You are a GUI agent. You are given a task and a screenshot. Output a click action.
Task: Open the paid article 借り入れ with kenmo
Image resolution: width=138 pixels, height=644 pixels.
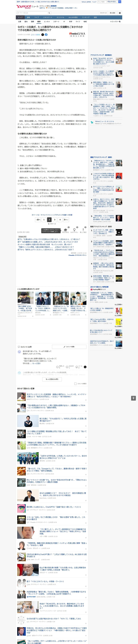pyautogui.click(x=102, y=320)
